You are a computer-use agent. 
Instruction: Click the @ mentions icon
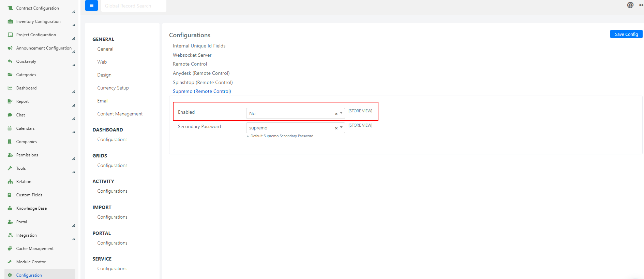pyautogui.click(x=630, y=5)
